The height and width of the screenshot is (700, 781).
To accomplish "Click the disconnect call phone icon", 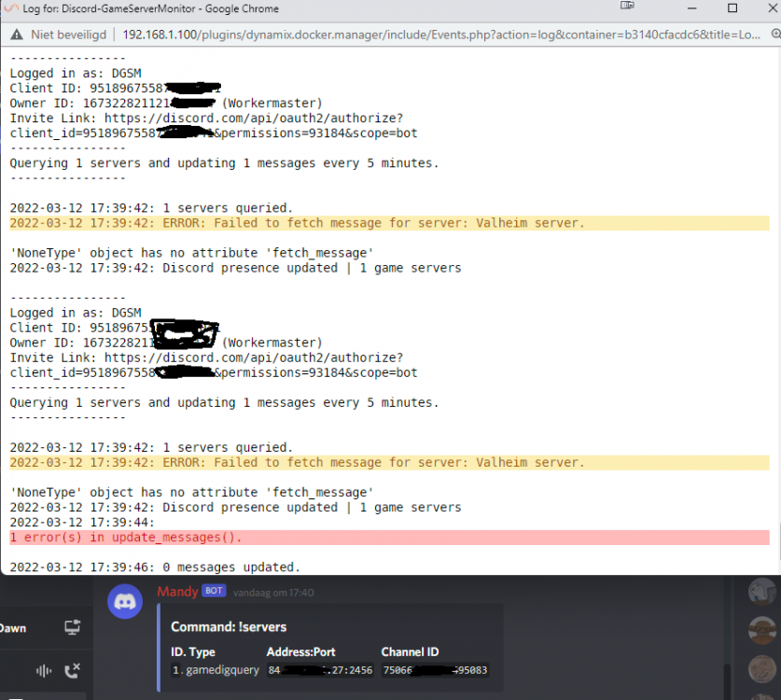I will (72, 671).
